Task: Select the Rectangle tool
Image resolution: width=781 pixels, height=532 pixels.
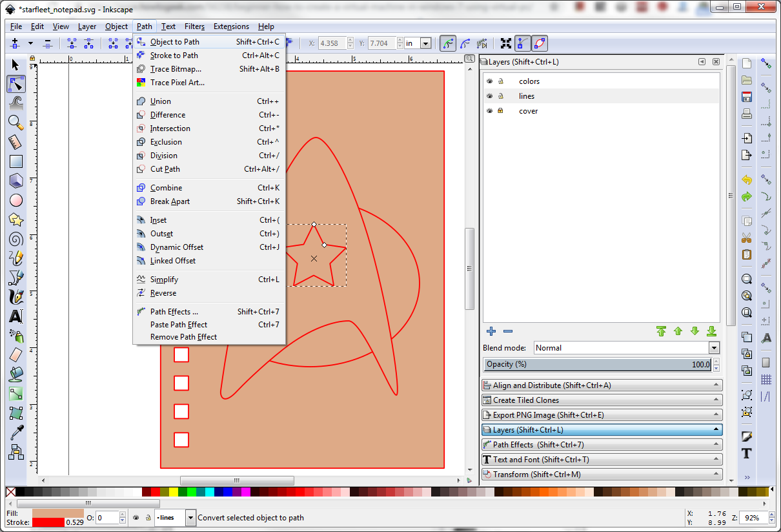Action: (16, 161)
